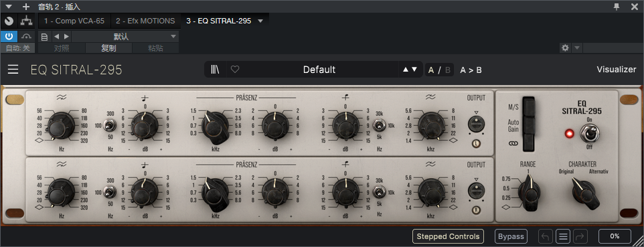Open the history list icon in bottom bar
This screenshot has width=644, height=247.
coord(563,236)
